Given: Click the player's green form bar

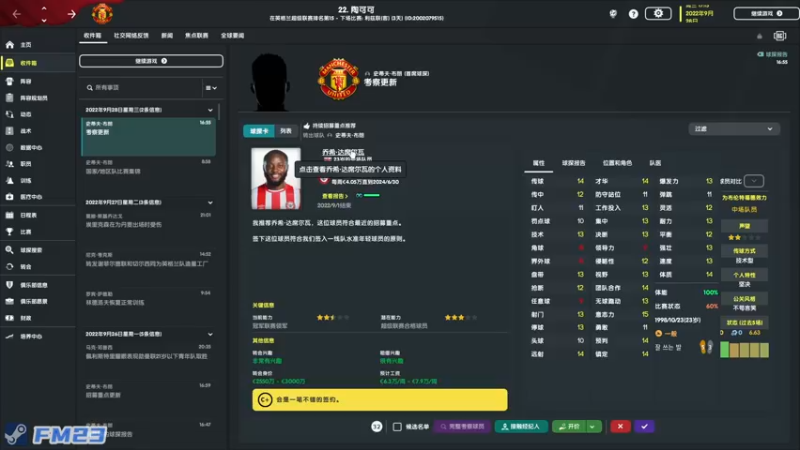Looking at the screenshot, I should (371, 195).
